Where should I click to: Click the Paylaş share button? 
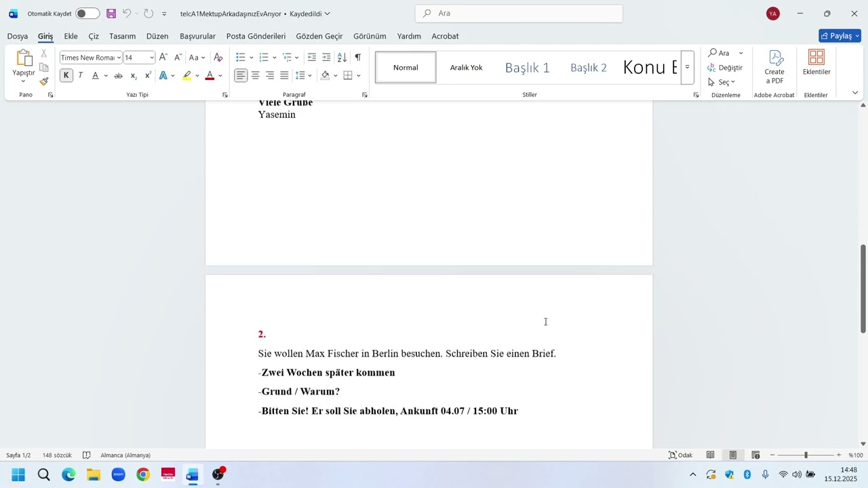[x=840, y=36]
